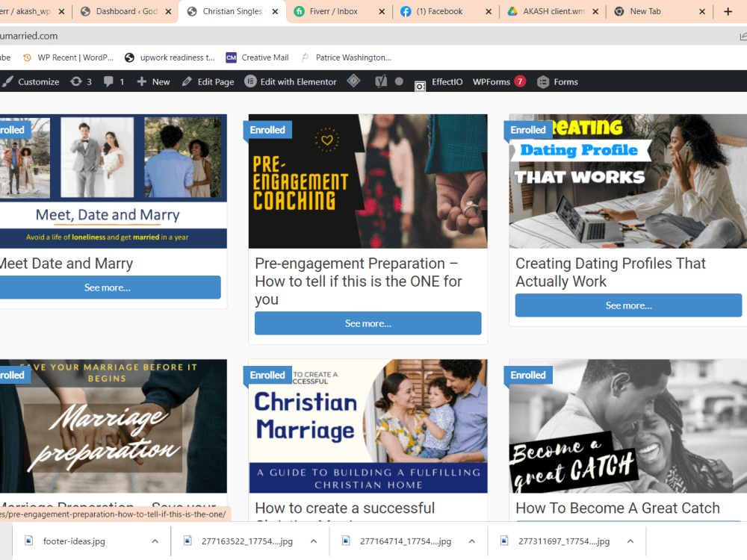The height and width of the screenshot is (560, 747).
Task: Open WP Recent bookmark
Action: (x=69, y=57)
